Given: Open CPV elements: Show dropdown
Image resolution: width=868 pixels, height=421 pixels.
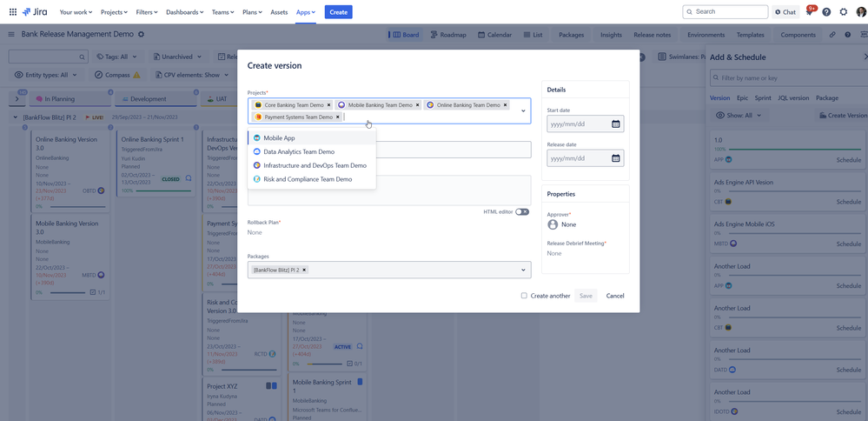Looking at the screenshot, I should point(192,75).
